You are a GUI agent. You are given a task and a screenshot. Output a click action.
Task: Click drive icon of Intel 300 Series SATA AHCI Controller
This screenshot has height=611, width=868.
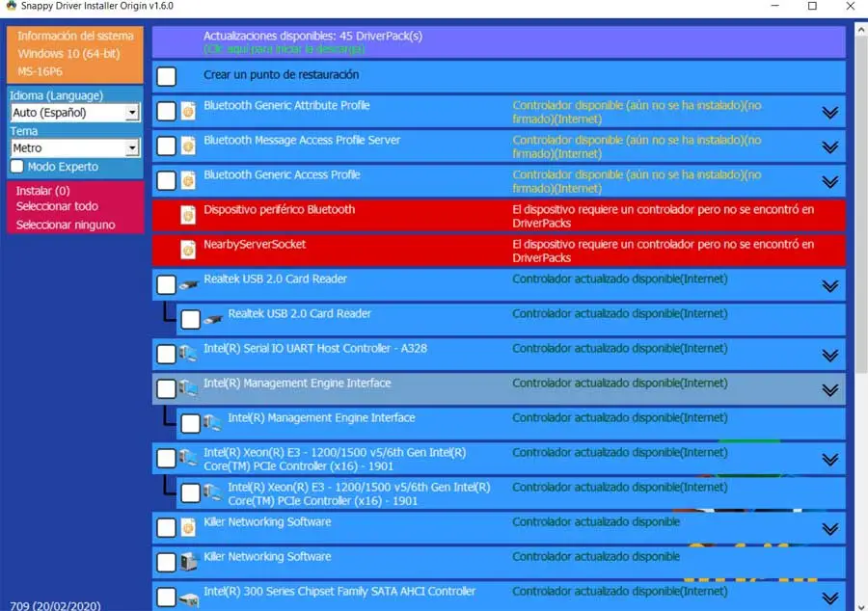tap(189, 598)
